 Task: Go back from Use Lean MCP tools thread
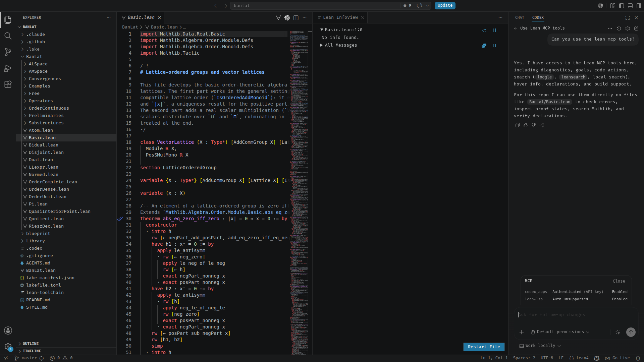point(516,28)
